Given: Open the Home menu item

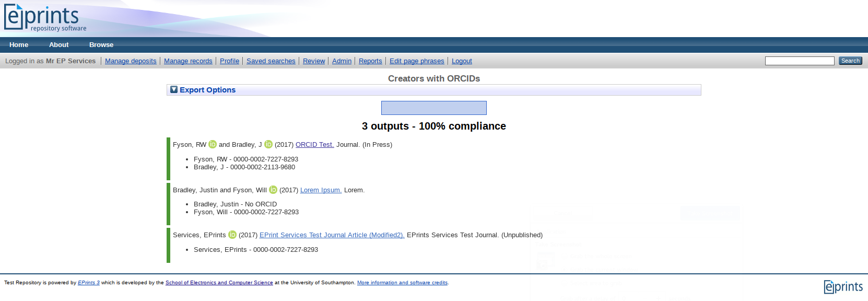Looking at the screenshot, I should (x=19, y=45).
